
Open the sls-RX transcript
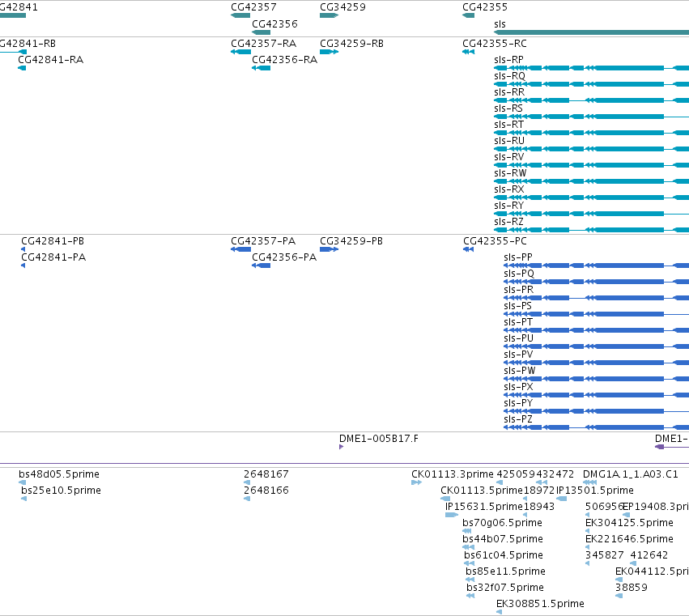coord(508,189)
